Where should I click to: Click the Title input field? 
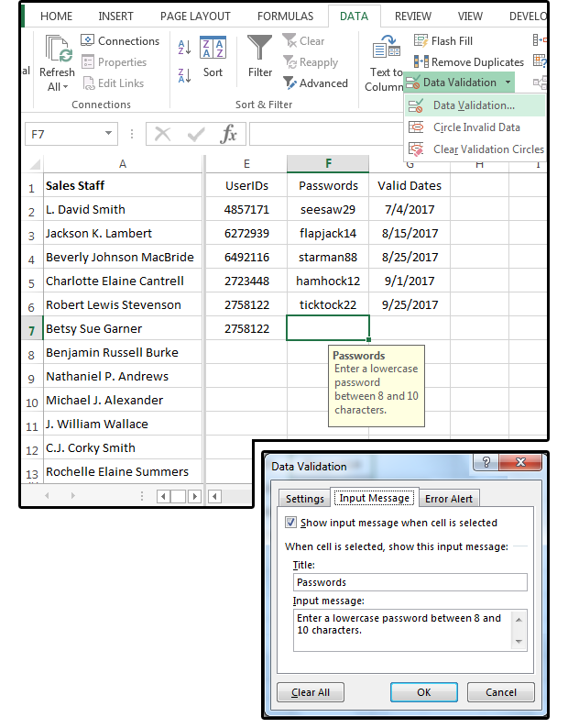[x=410, y=582]
